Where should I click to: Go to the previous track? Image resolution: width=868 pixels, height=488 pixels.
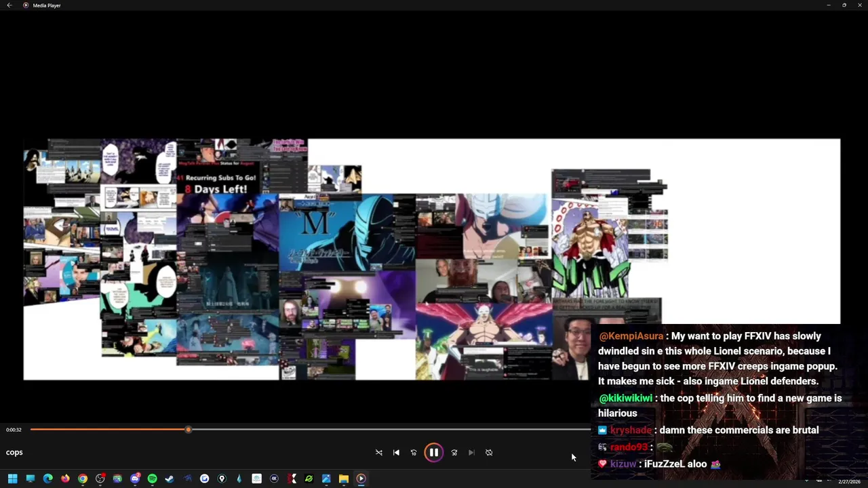(x=396, y=453)
